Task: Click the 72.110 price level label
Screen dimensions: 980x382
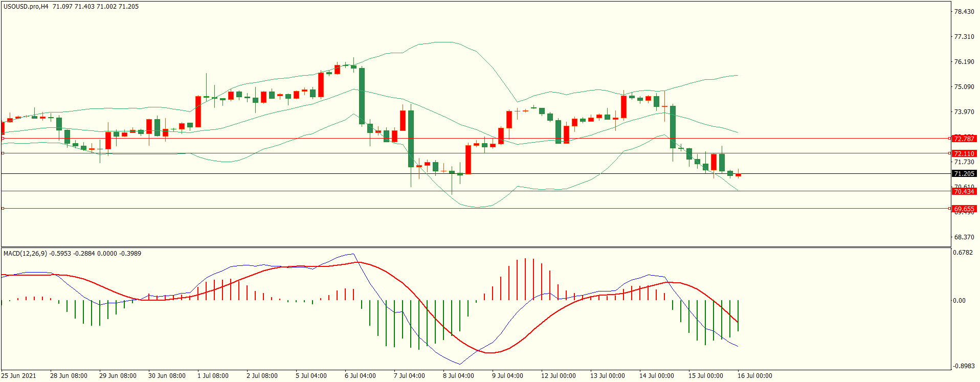Action: [965, 153]
